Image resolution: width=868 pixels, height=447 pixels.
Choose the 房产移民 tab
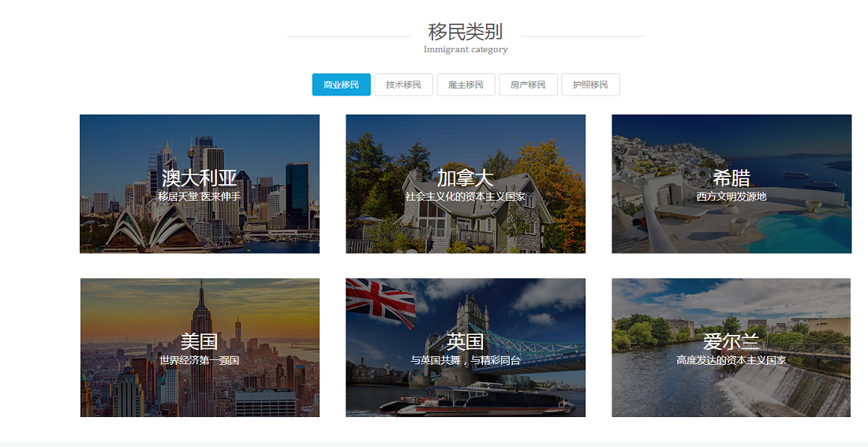pos(528,85)
